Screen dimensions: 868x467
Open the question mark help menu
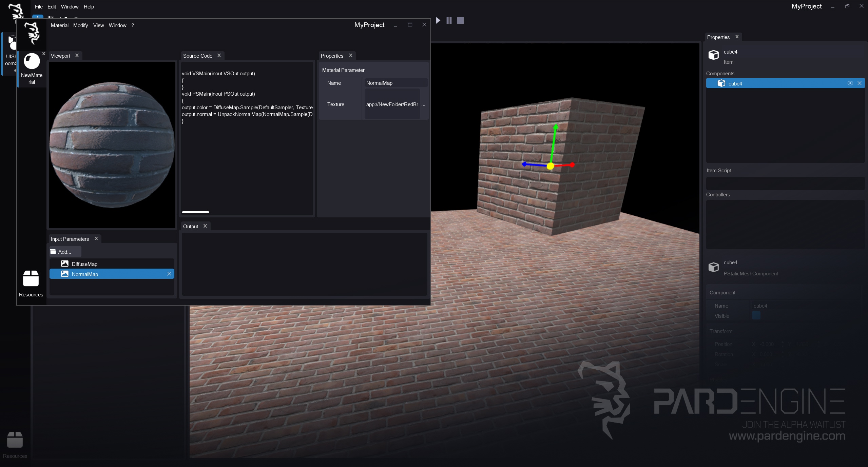click(133, 25)
